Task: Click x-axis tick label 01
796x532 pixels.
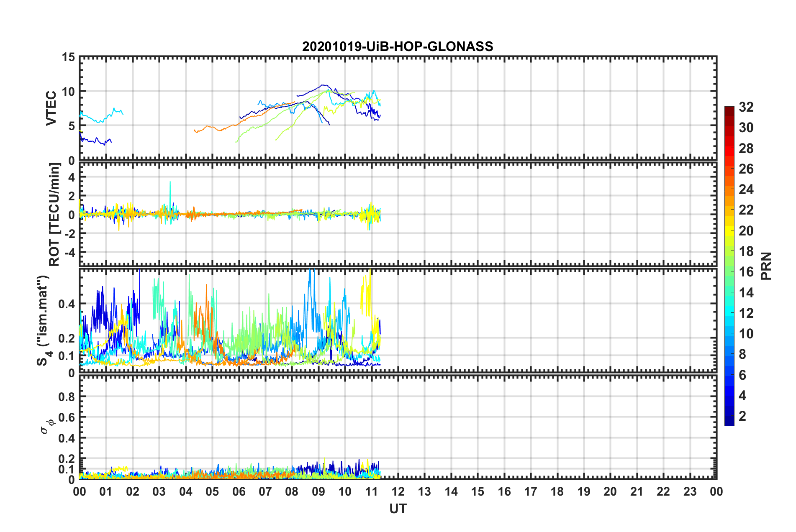Action: pyautogui.click(x=106, y=491)
